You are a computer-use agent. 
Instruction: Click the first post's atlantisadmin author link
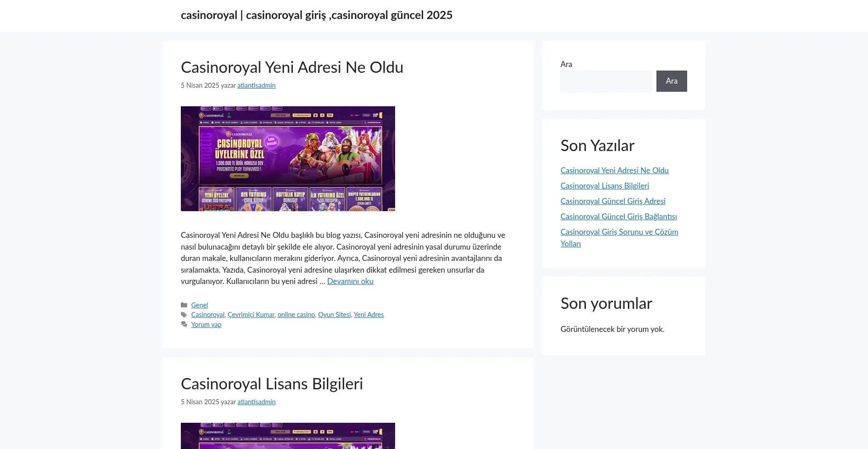[x=256, y=85]
